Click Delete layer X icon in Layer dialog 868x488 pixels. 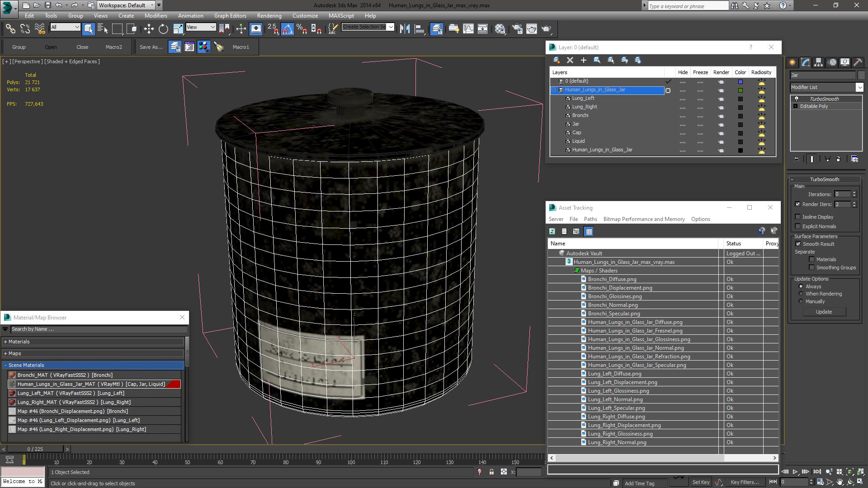570,60
